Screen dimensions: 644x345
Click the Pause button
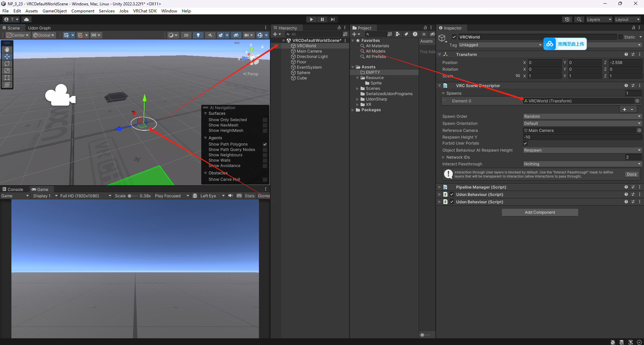tap(322, 19)
